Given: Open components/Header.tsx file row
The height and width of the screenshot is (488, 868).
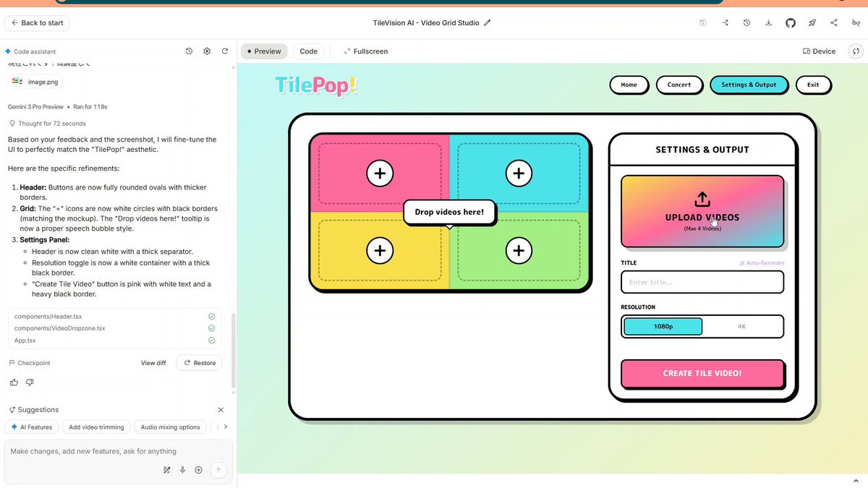Looking at the screenshot, I should [x=115, y=317].
